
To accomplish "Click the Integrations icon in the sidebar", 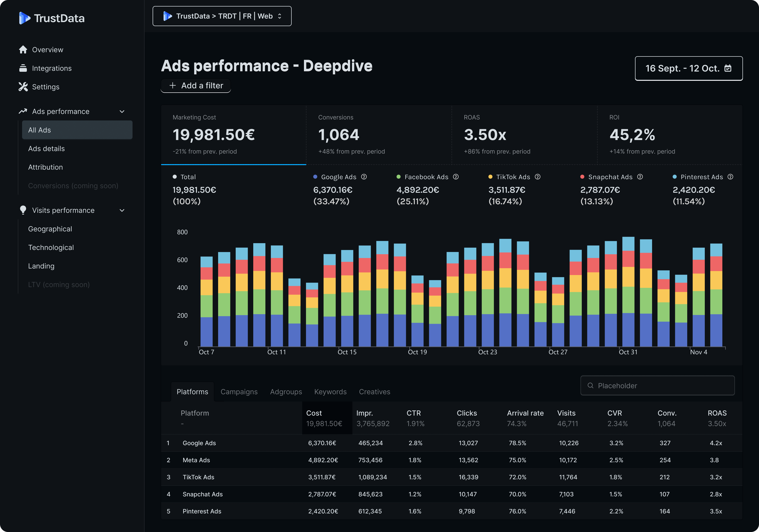I will click(23, 68).
